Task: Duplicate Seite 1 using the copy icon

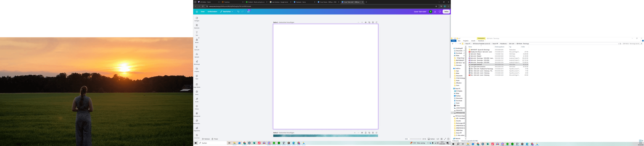Action: tap(369, 22)
